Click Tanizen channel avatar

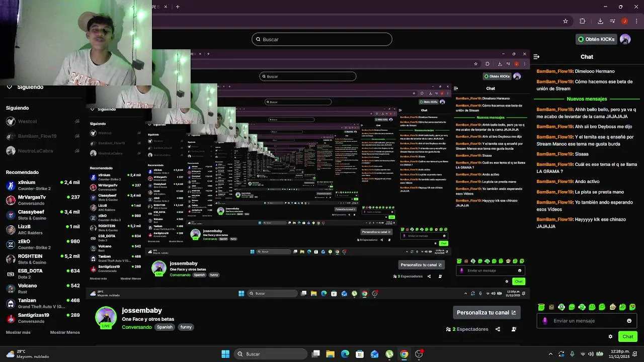11,303
